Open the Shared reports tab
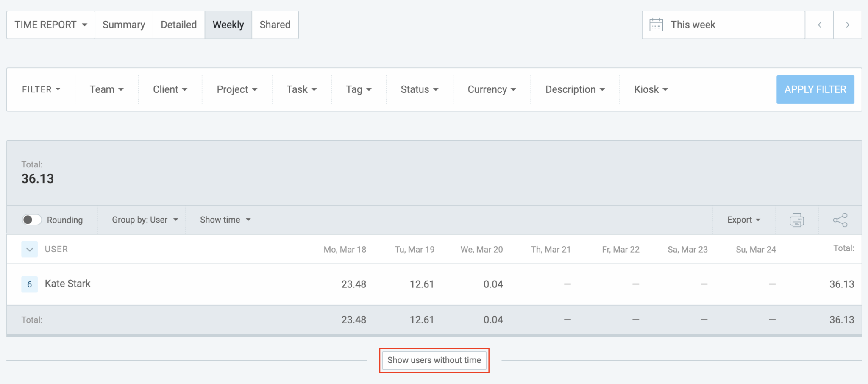 pos(275,25)
